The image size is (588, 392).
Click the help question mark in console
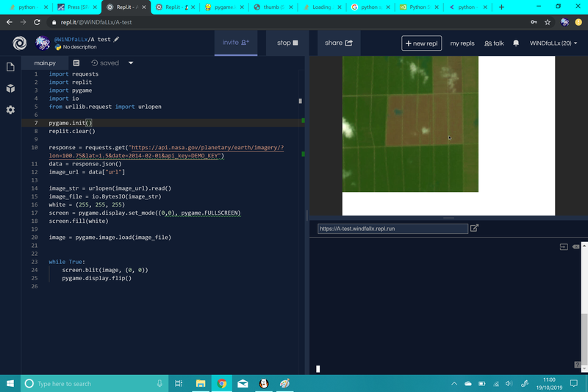click(x=577, y=365)
